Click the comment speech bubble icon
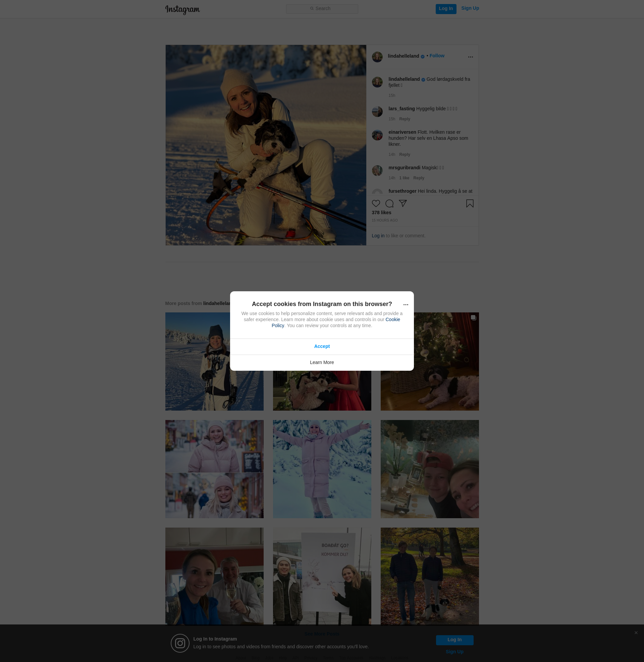 (389, 203)
